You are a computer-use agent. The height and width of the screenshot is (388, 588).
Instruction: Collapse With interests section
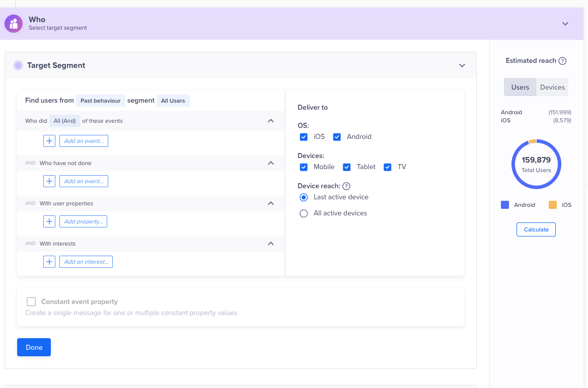tap(271, 244)
